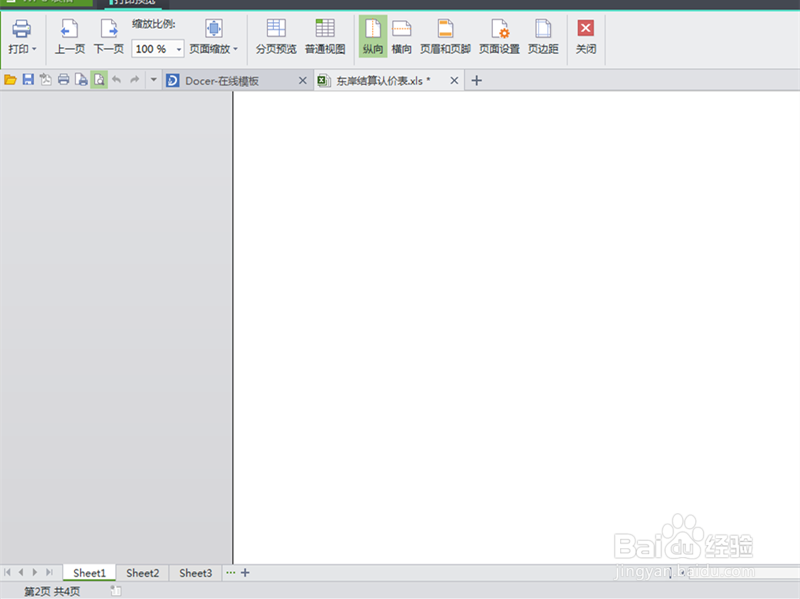Click the Print (打印) icon
800x599 pixels.
point(21,29)
